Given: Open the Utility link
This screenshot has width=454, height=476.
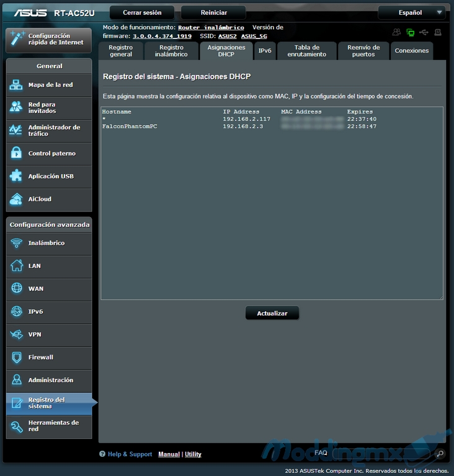Looking at the screenshot, I should pos(193,454).
